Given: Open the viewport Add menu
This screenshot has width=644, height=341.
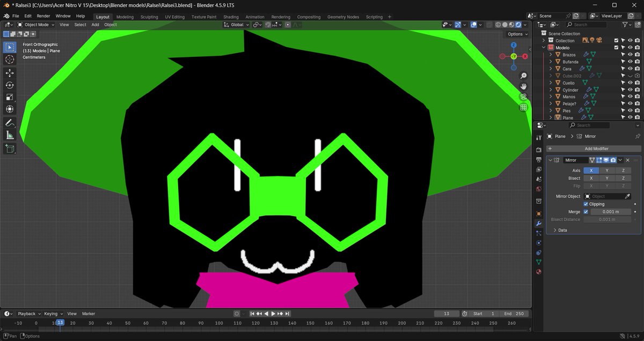Looking at the screenshot, I should 95,25.
